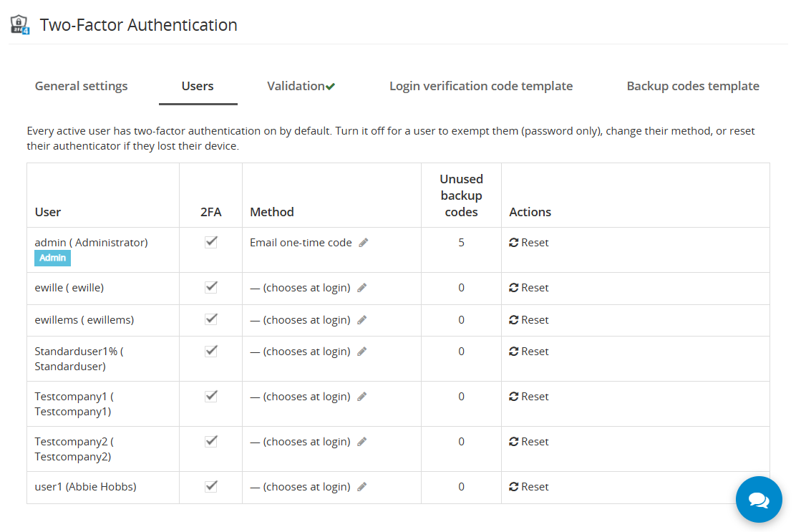
Task: Go to Backup codes template tab
Action: pyautogui.click(x=693, y=86)
